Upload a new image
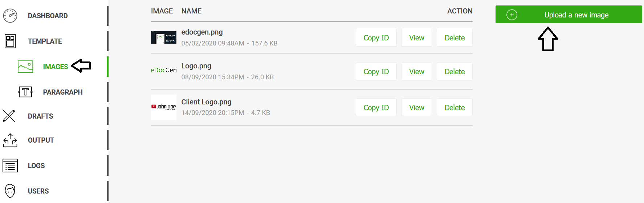644x203 pixels. [576, 15]
